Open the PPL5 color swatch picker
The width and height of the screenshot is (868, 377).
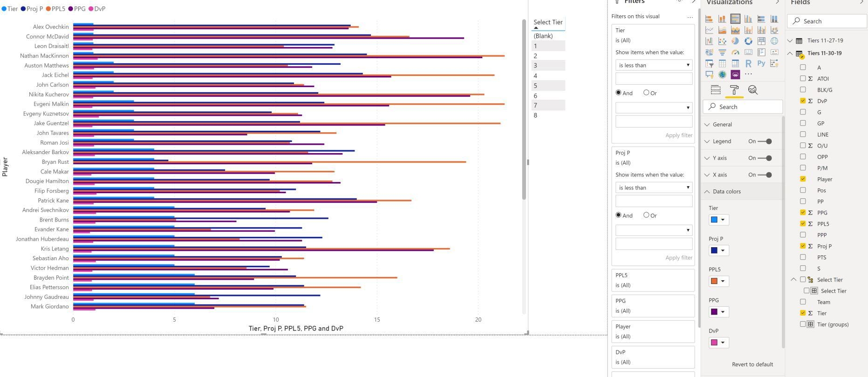718,281
